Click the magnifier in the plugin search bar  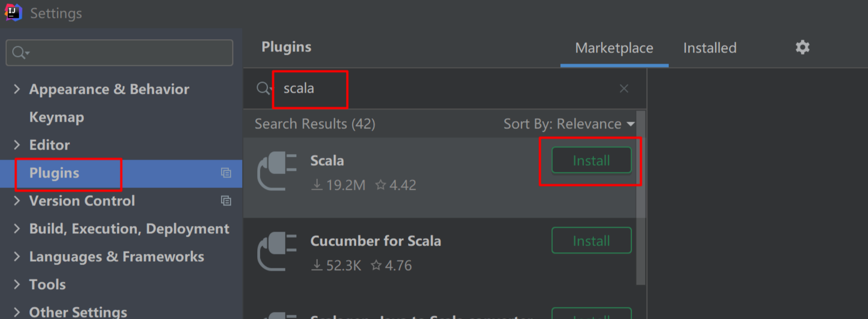(x=263, y=88)
